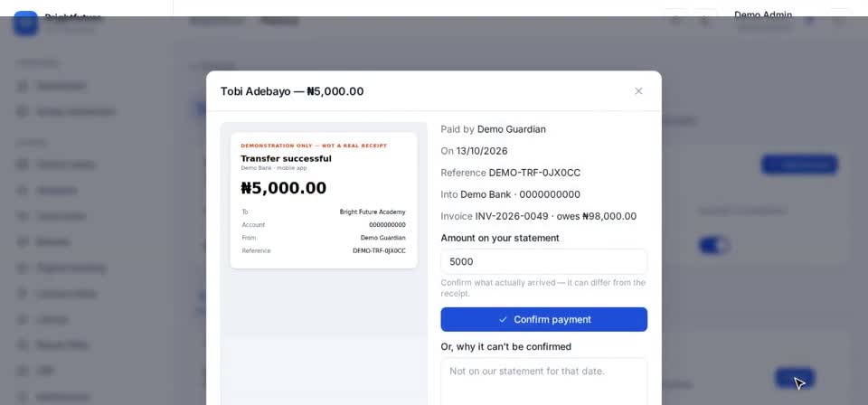This screenshot has width=868, height=405.
Task: Click the blue button under the mouse cursor
Action: 795,378
